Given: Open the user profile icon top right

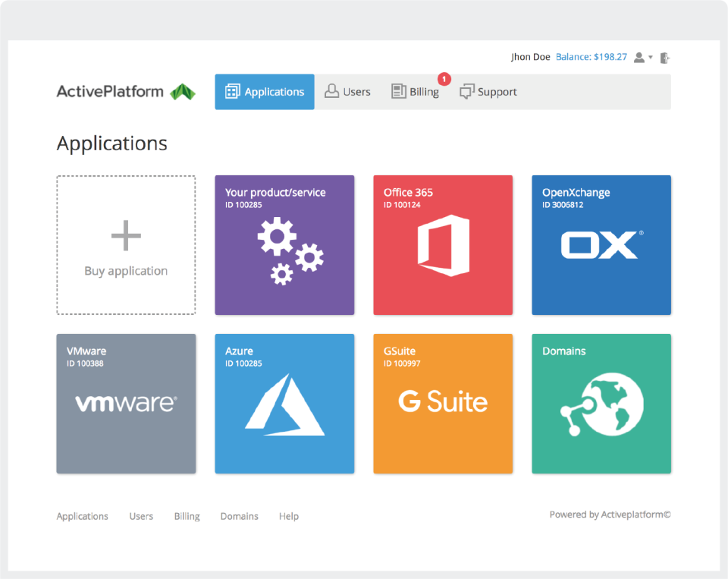Looking at the screenshot, I should [639, 57].
